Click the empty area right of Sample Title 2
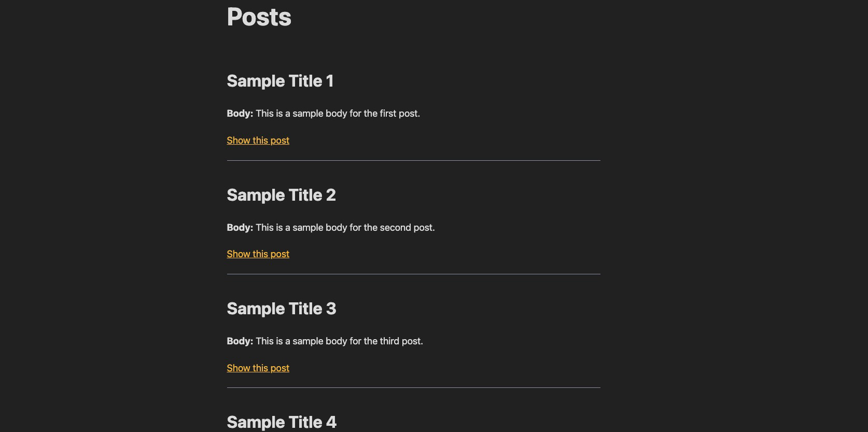This screenshot has width=868, height=432. click(x=467, y=195)
